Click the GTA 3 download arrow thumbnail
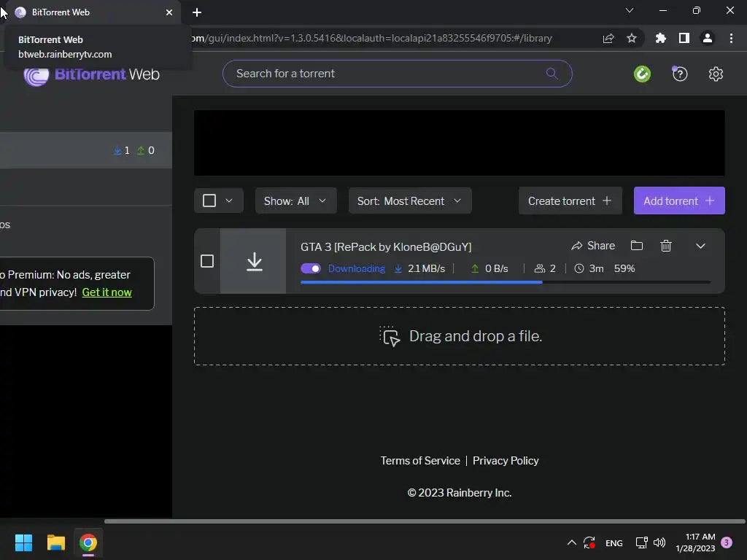The width and height of the screenshot is (747, 560). (254, 261)
